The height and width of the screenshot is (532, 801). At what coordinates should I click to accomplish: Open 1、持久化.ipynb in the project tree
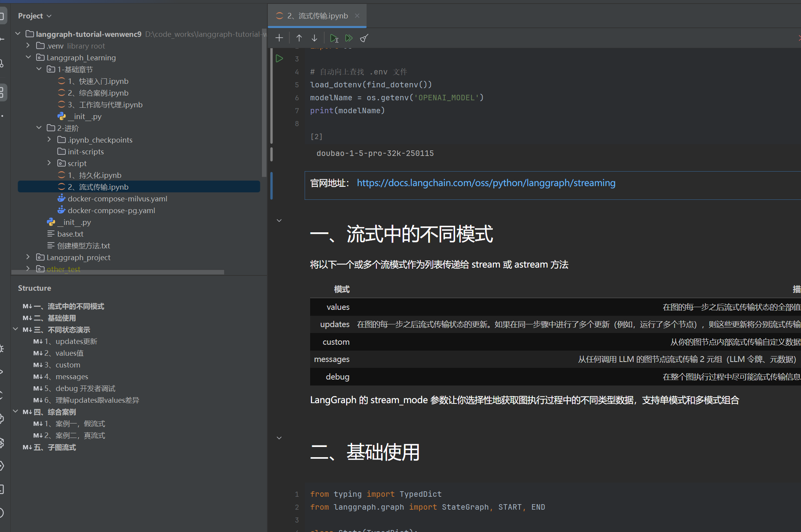point(94,175)
